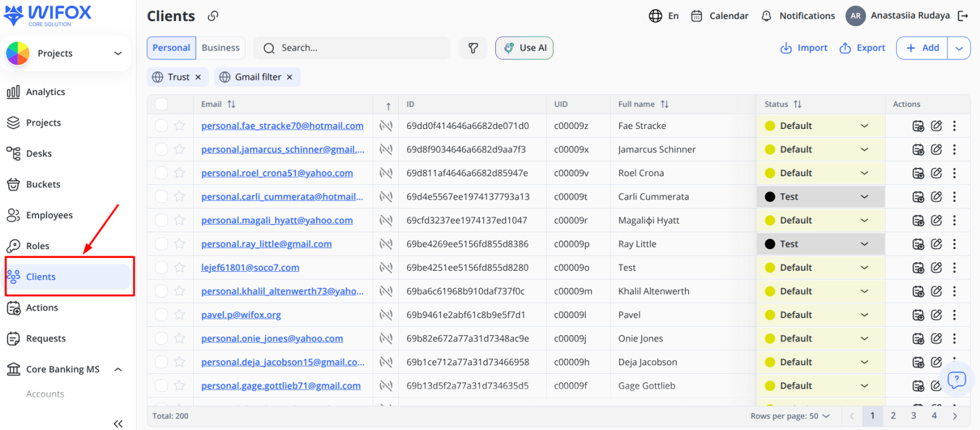Screen dimensions: 980x430
Task: Star the Roel Crona row
Action: coord(179,173)
